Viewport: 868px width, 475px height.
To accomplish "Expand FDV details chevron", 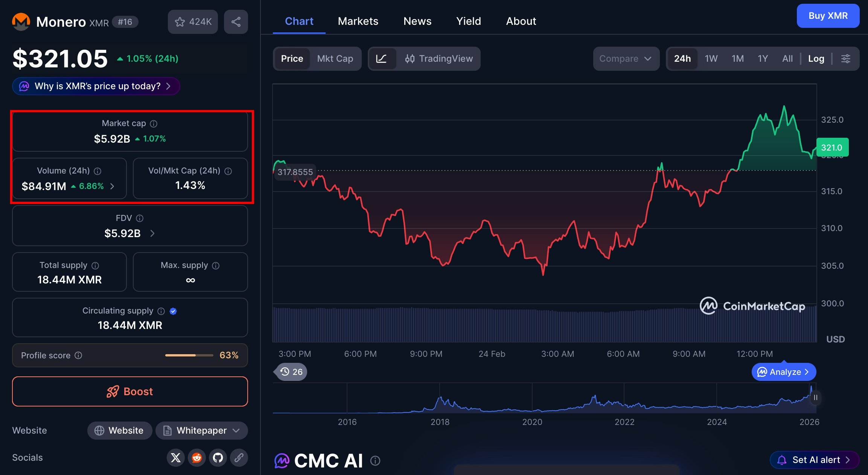I will tap(152, 233).
